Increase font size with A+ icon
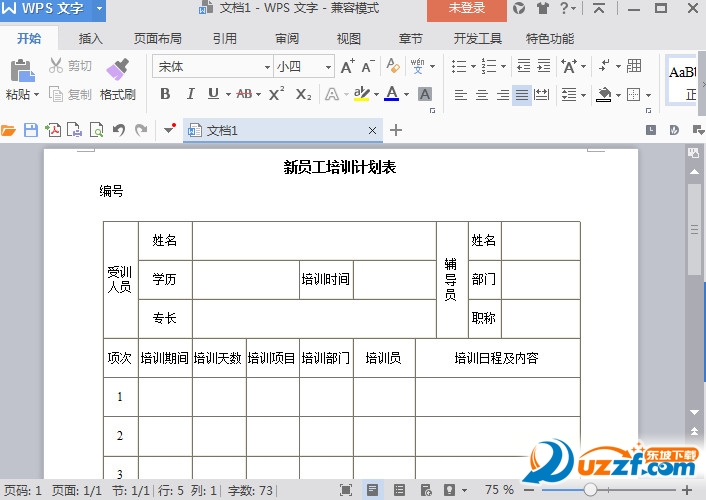The height and width of the screenshot is (500, 706). [347, 66]
